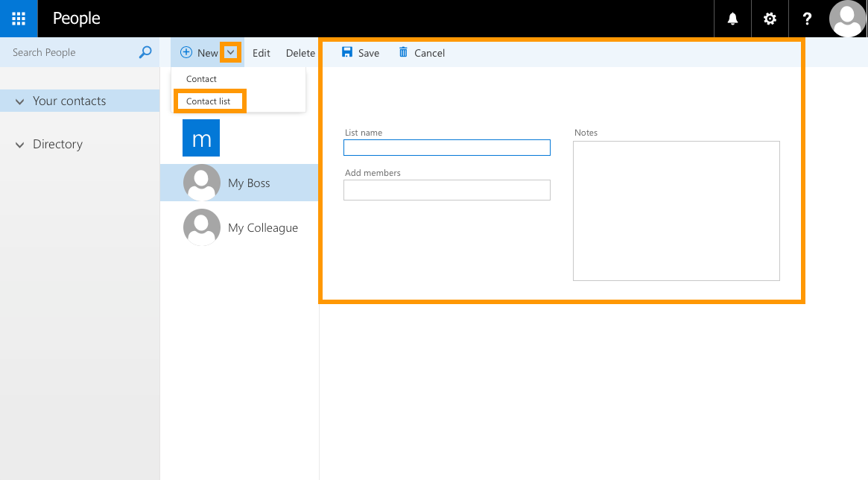This screenshot has width=868, height=480.
Task: Choose Contact list from the New menu
Action: (209, 101)
